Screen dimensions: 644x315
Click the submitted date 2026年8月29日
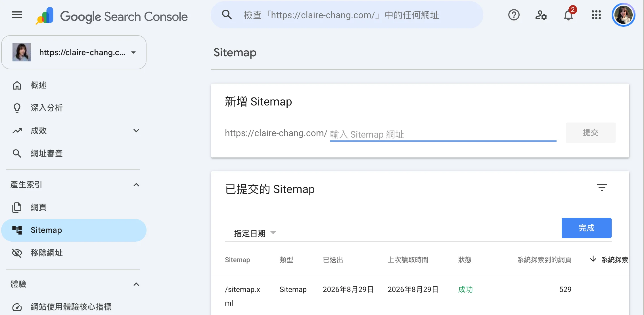(348, 289)
